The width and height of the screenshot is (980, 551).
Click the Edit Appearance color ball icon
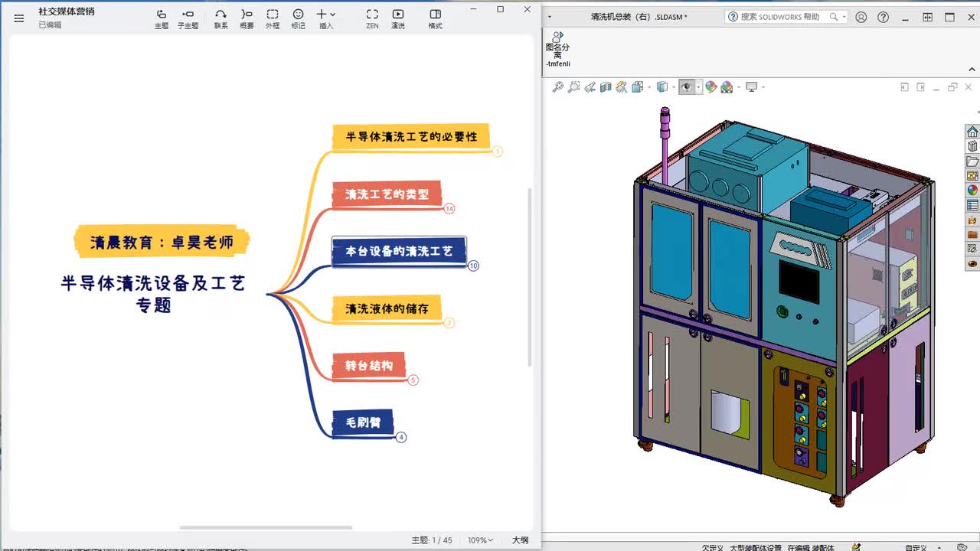711,87
